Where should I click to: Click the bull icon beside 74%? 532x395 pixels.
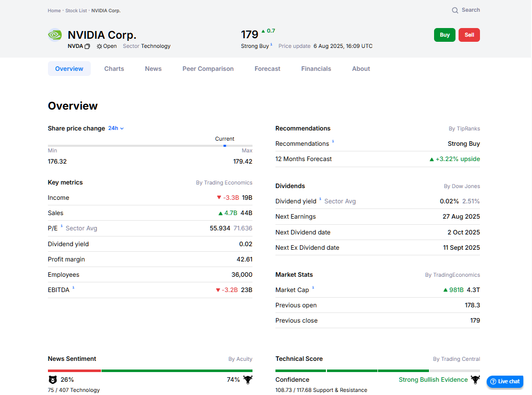(248, 379)
